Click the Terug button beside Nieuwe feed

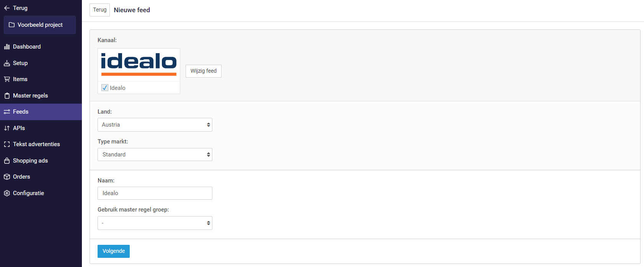(99, 10)
